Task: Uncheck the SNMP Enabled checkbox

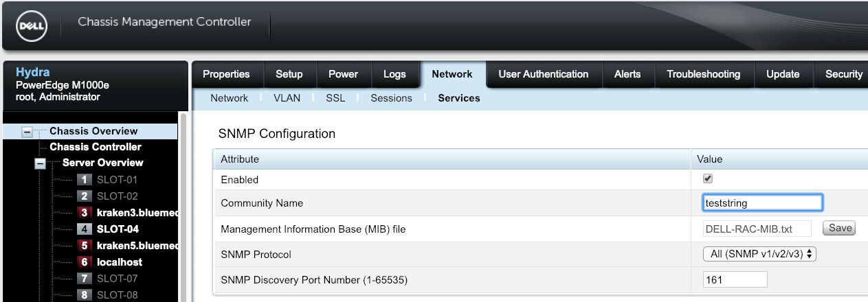Action: [x=708, y=178]
